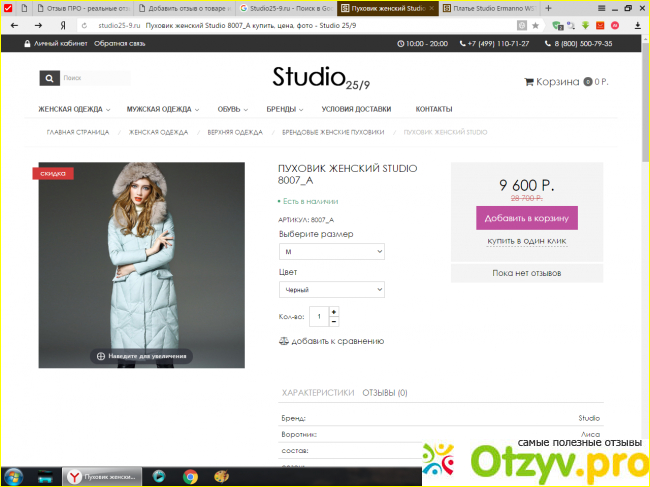Increase quantity with the plus stepper
This screenshot has width=650, height=487.
coord(334,311)
